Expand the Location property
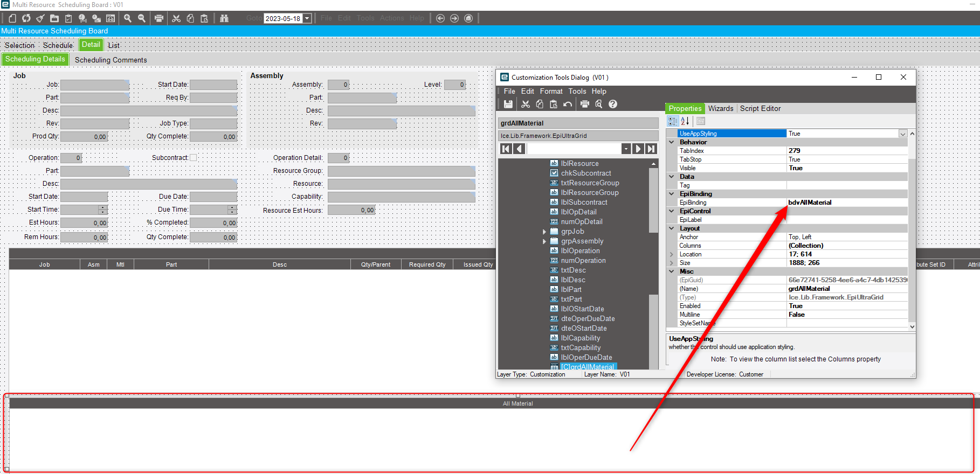This screenshot has height=474, width=980. (x=672, y=254)
